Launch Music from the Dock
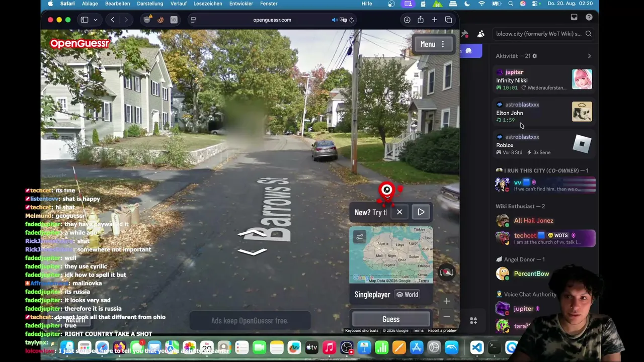 [x=329, y=347]
